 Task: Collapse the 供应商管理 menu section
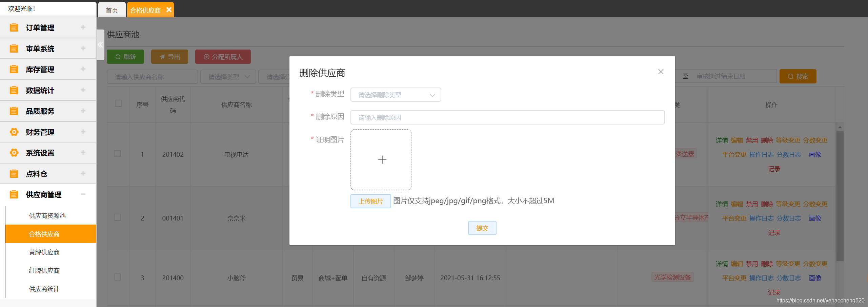coord(83,194)
